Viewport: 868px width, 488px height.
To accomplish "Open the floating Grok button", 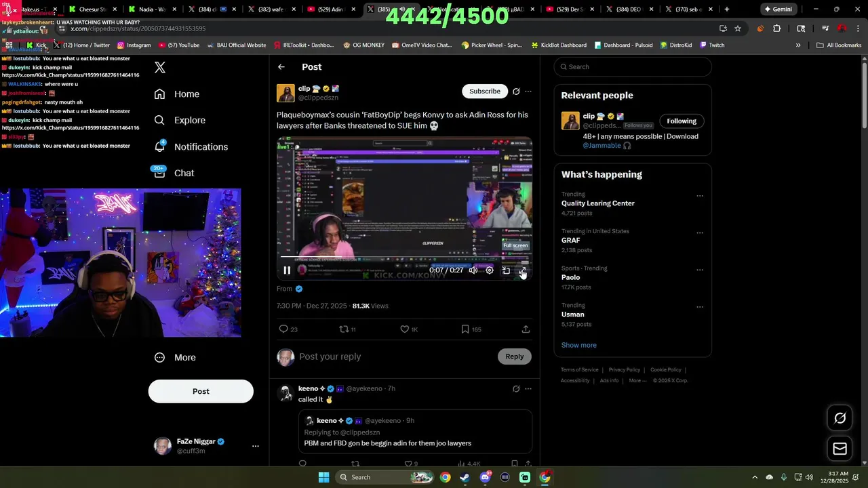I will coord(840,418).
